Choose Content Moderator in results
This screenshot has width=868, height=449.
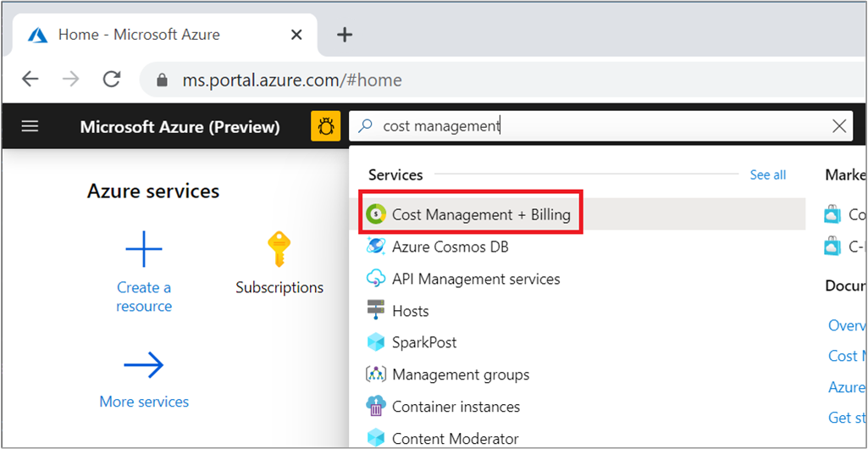pos(455,438)
